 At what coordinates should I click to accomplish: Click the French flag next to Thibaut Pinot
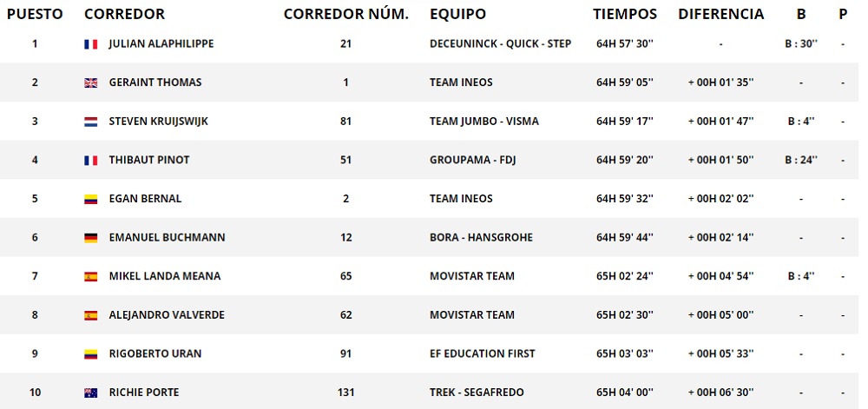[x=90, y=161]
